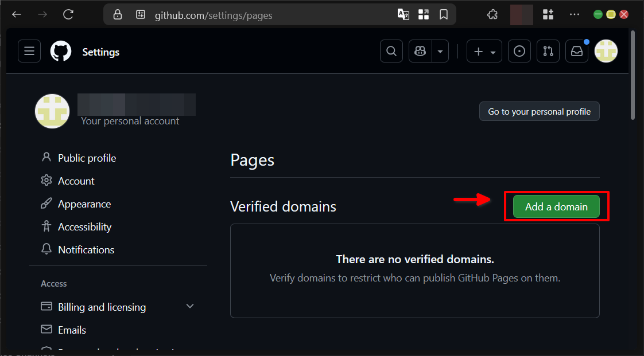
Task: Open your profile avatar menu
Action: [606, 51]
